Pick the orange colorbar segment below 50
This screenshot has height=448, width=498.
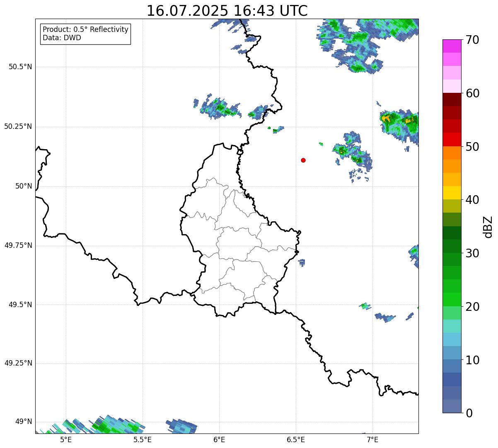(452, 153)
